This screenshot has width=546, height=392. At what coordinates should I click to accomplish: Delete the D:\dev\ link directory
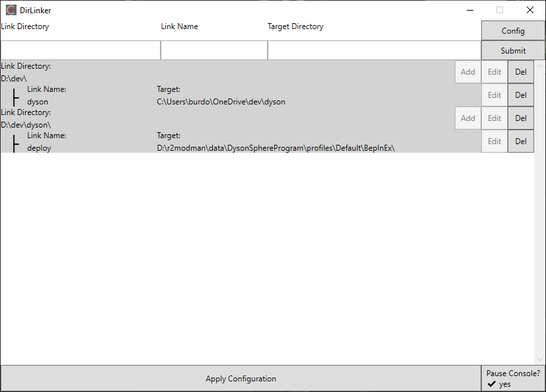521,71
